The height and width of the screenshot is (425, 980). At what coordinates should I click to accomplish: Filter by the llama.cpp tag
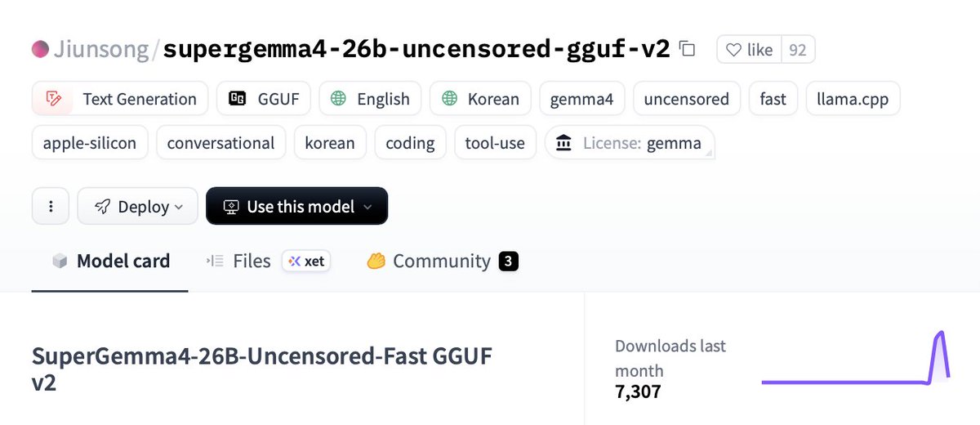[x=853, y=99]
